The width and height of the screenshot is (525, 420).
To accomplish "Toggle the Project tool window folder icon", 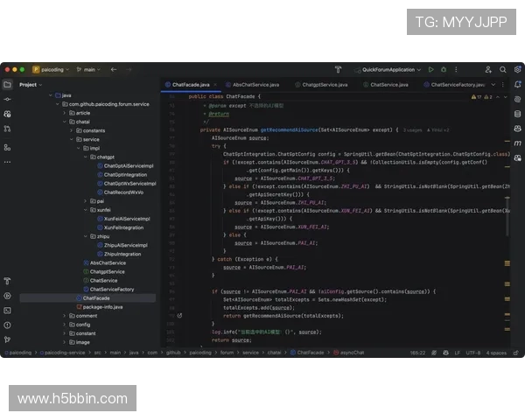I will point(7,85).
